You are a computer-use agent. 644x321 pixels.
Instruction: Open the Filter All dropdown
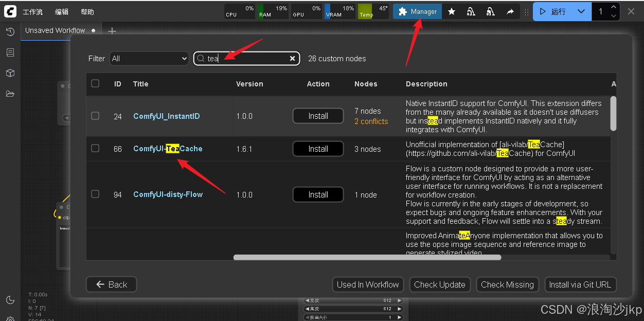coord(149,59)
